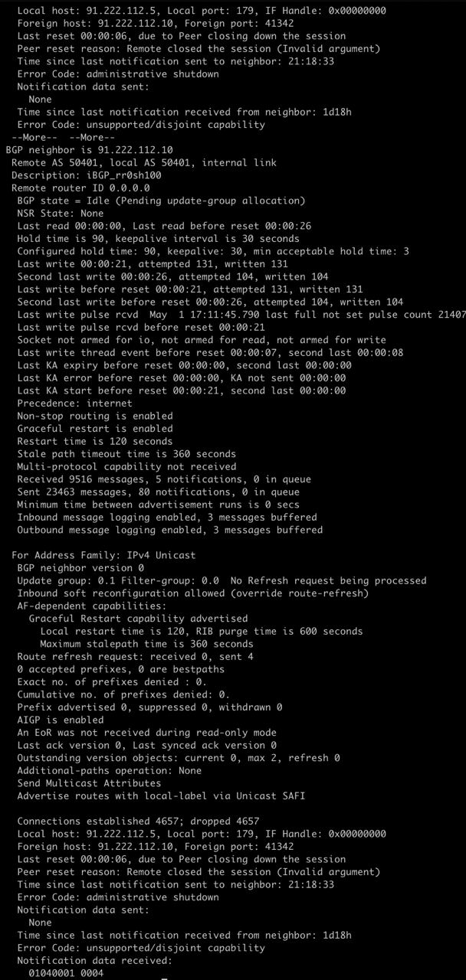Image resolution: width=466 pixels, height=980 pixels.
Task: Click the AIGP is enabled line
Action: [60, 720]
